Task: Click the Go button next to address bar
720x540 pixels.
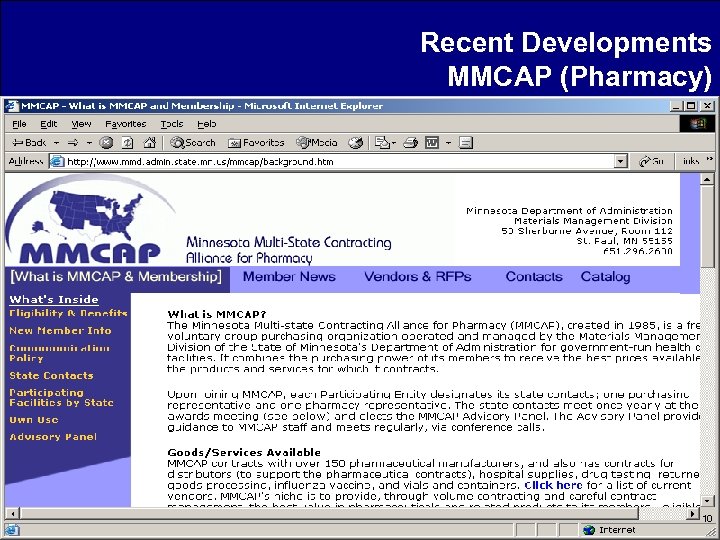Action: point(652,161)
